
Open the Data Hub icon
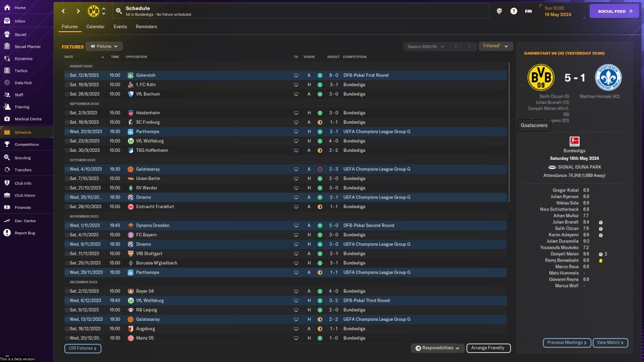[x=7, y=83]
